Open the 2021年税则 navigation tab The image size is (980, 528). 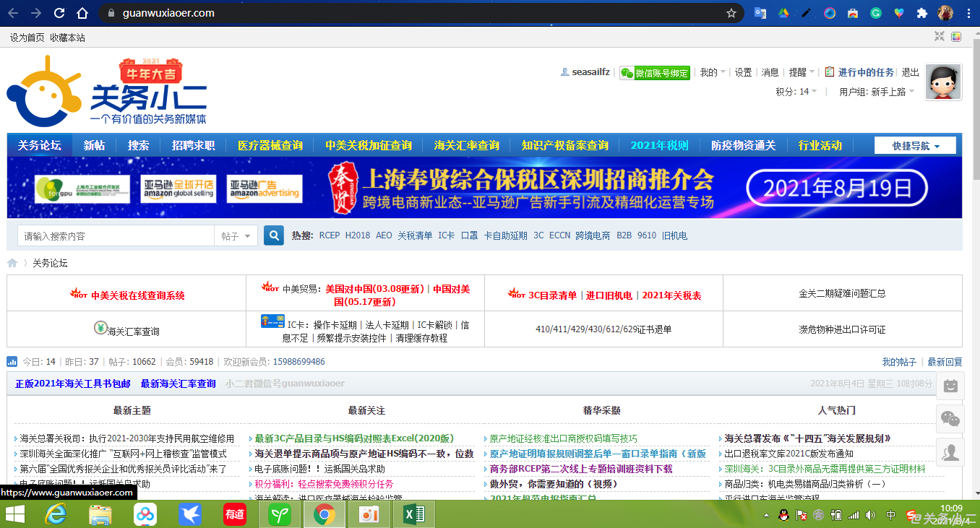(x=659, y=145)
